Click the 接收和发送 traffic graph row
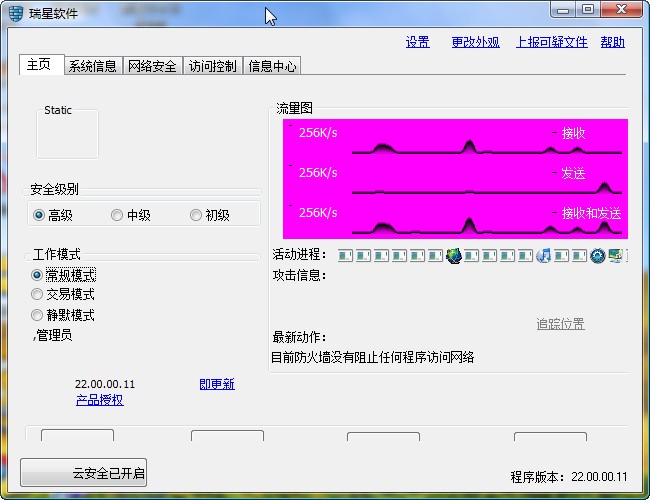The image size is (650, 500). 455,218
